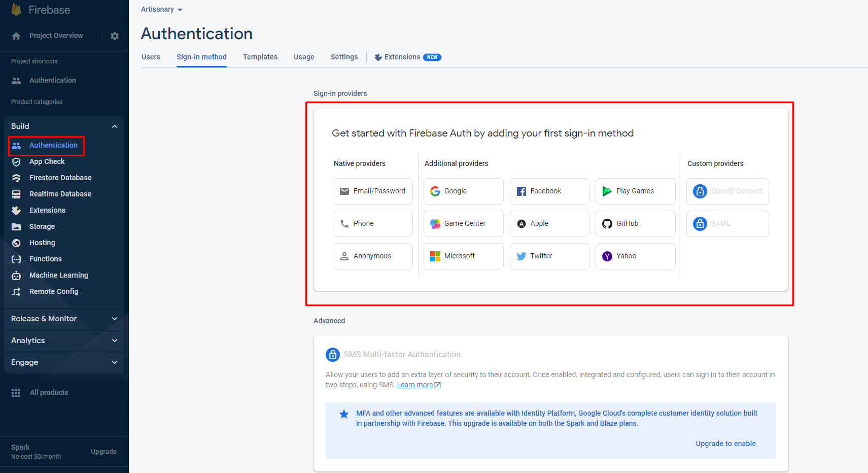Open Project Overview label
Image resolution: width=868 pixels, height=473 pixels.
point(56,36)
